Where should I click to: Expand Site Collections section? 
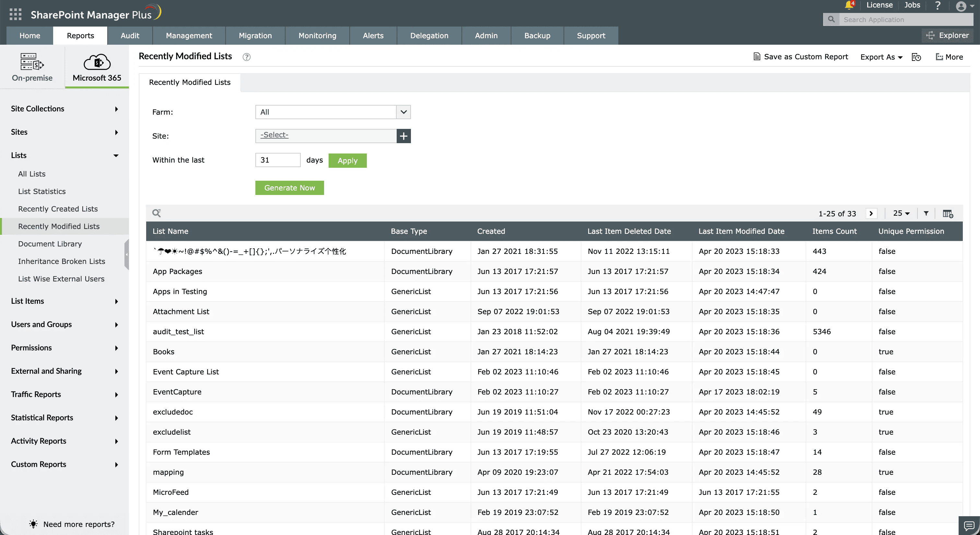64,109
